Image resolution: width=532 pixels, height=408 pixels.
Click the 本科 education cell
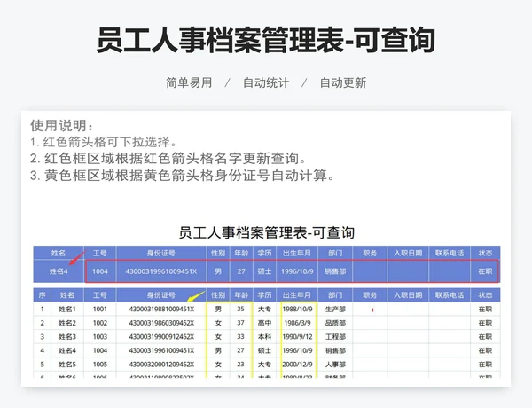coord(264,337)
